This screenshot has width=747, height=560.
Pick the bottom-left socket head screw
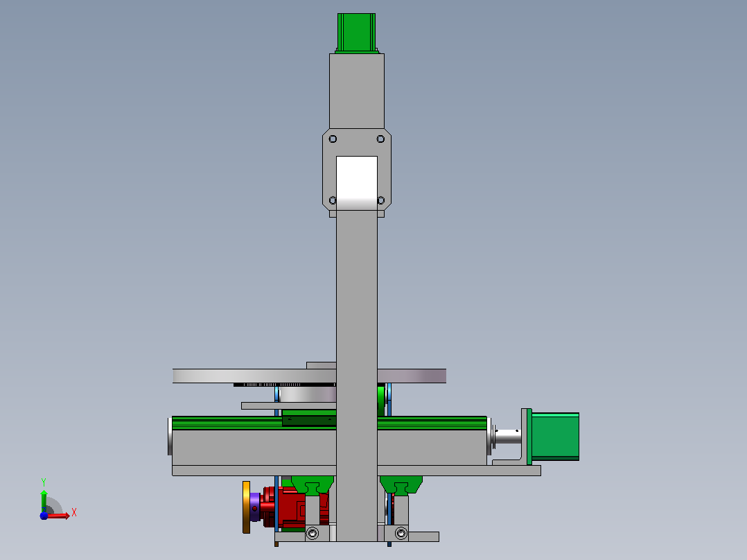pos(313,533)
